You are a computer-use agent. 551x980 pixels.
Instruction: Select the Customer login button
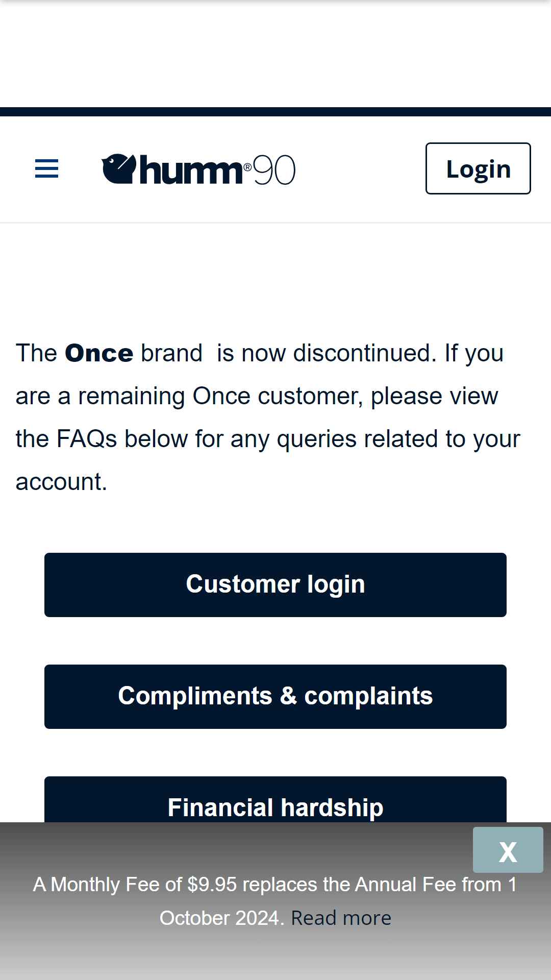point(275,585)
